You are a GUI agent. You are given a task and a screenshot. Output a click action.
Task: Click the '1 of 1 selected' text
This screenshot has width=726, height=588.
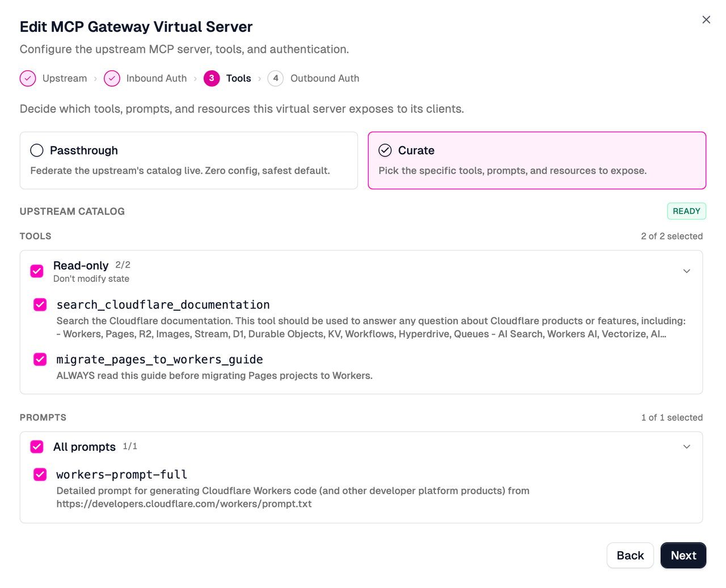click(672, 418)
